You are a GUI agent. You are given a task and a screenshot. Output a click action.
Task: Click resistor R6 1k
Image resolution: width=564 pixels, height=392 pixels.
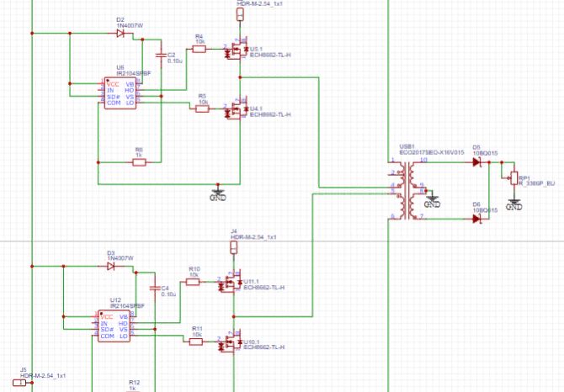[x=139, y=162]
